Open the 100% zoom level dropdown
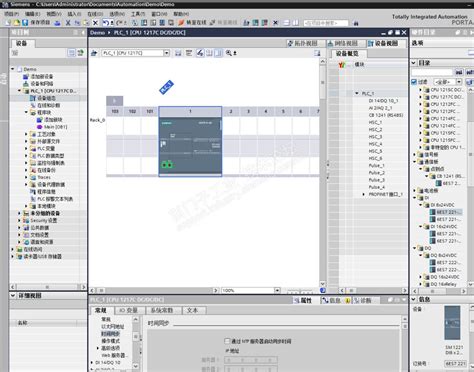The width and height of the screenshot is (474, 372). click(x=277, y=291)
